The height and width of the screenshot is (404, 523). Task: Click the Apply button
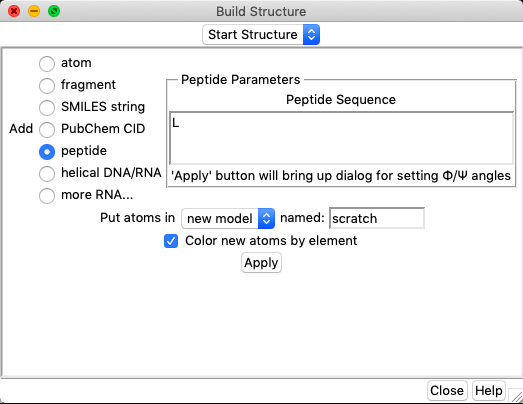pos(261,263)
